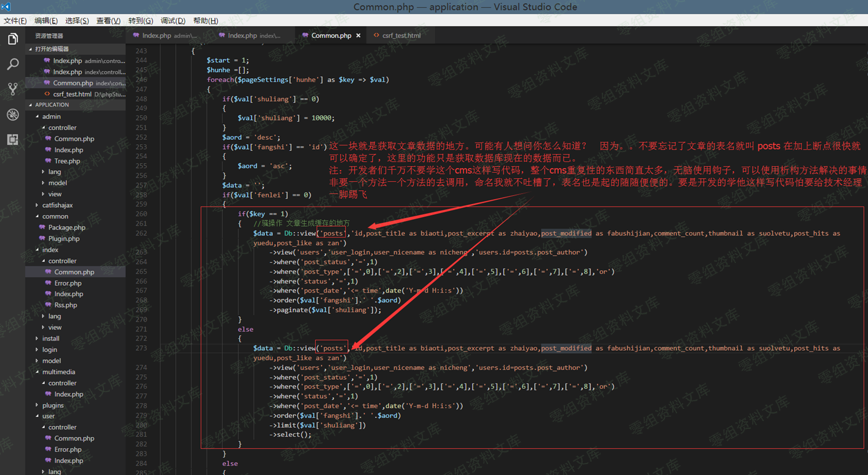This screenshot has height=475, width=868.
Task: Open Rss.php in index controller folder
Action: (x=65, y=305)
